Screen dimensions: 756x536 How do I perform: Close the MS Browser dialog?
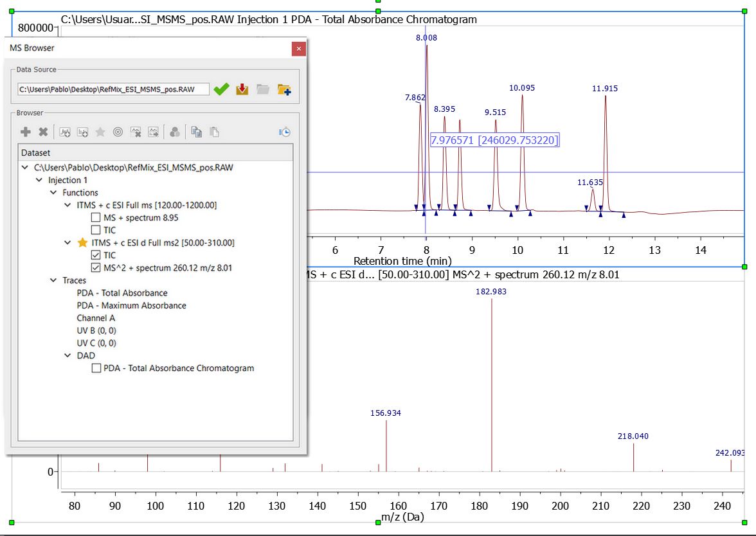click(x=298, y=49)
